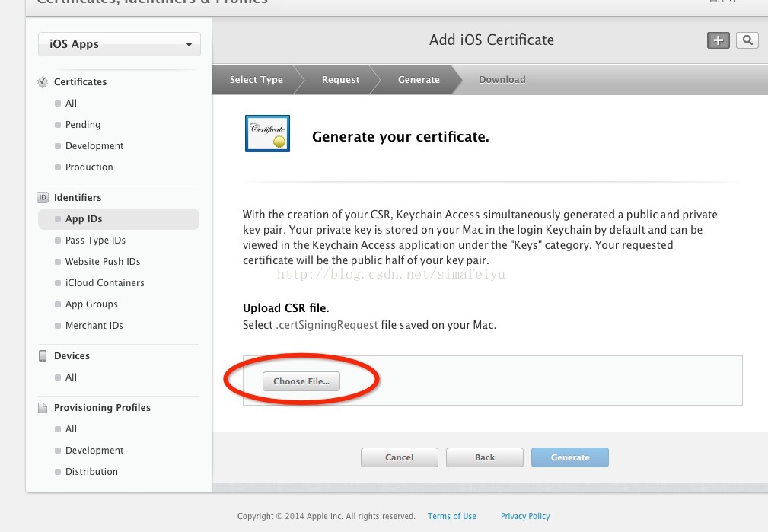Image resolution: width=768 pixels, height=532 pixels.
Task: Open Merchant IDs
Action: point(94,325)
